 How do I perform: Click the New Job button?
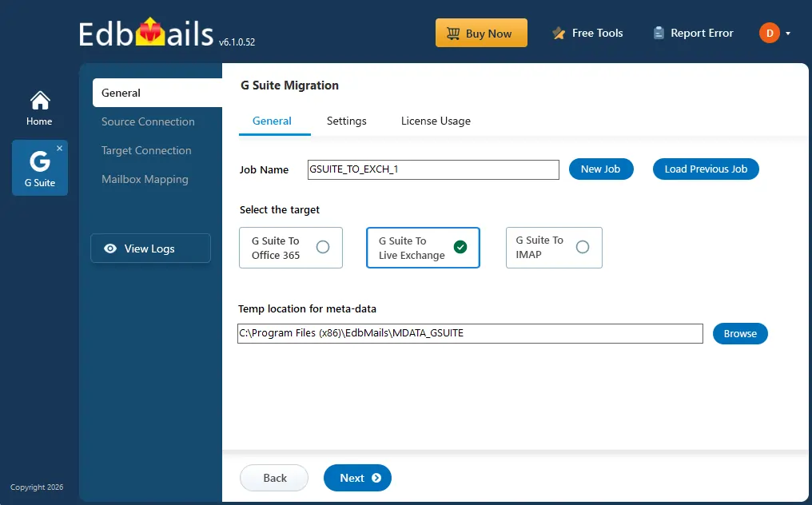[601, 169]
